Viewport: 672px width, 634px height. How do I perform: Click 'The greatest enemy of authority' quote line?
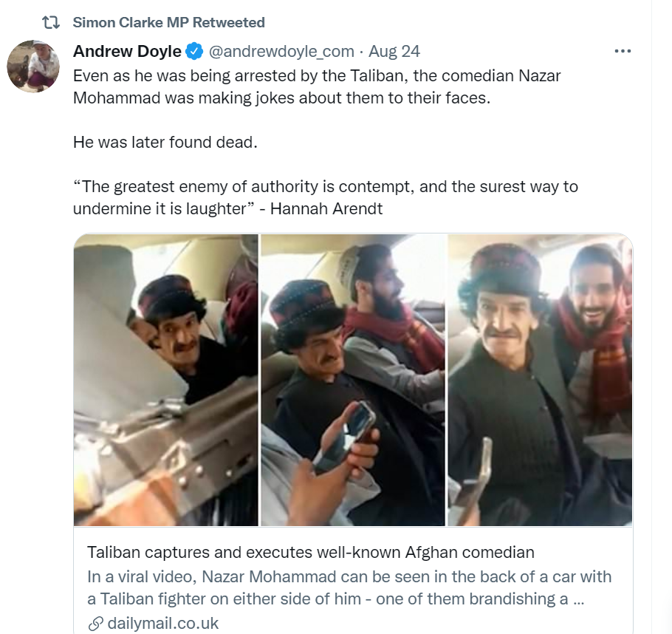[325, 186]
